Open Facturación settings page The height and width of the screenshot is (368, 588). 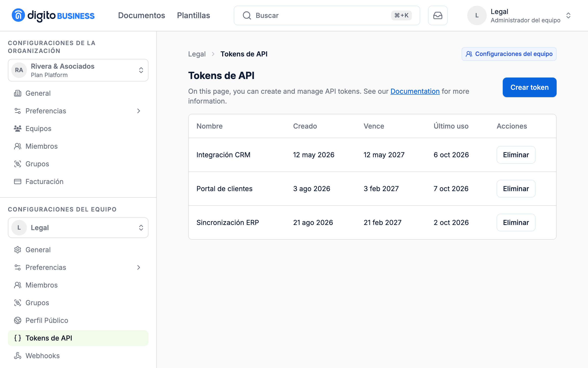pos(78,182)
